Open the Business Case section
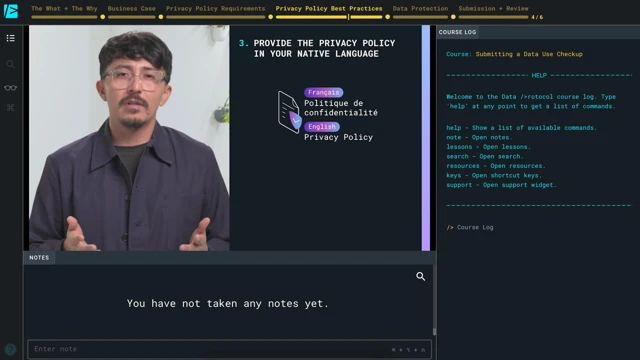640x360 pixels. pyautogui.click(x=131, y=9)
